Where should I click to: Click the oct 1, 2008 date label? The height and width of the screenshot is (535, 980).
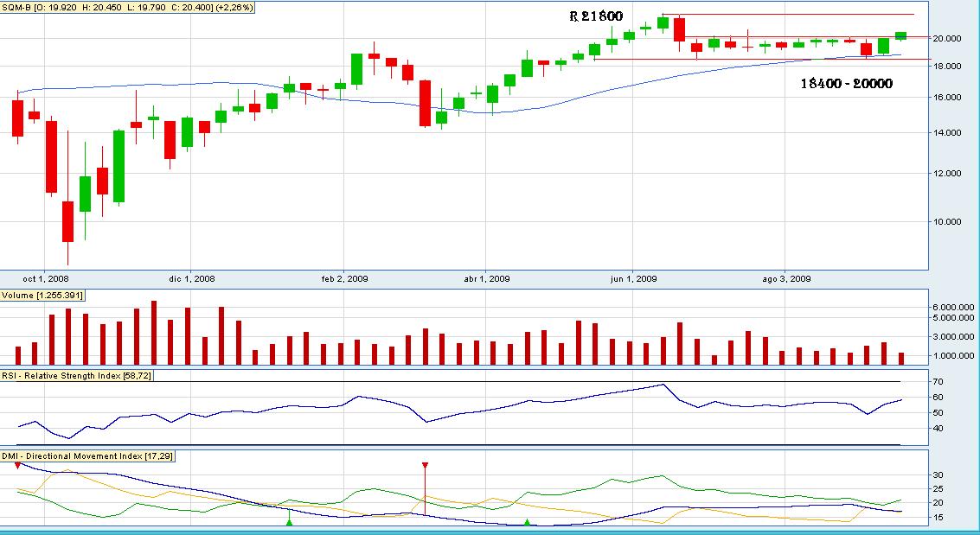point(46,278)
